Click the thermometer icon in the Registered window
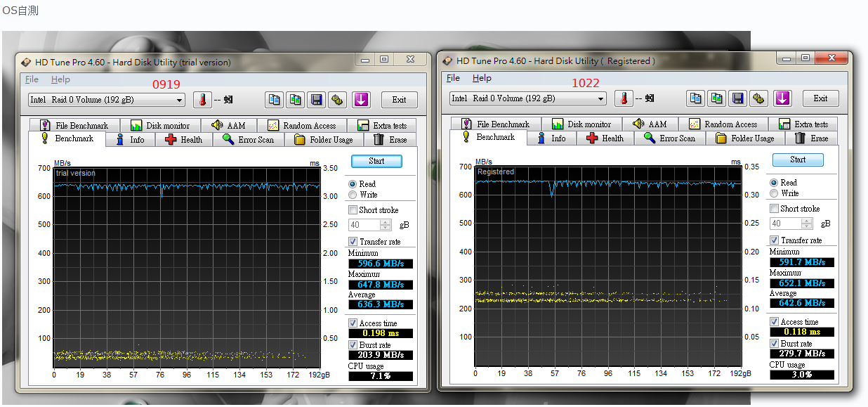Screen dimensions: 868x407 tap(624, 98)
